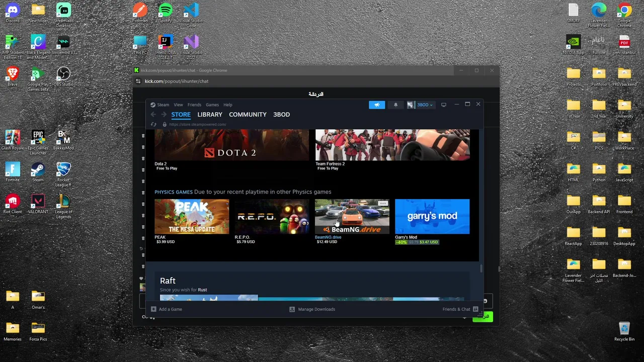Open This PC desktop icon
Viewport: 644px width, 362px height.
(140, 45)
